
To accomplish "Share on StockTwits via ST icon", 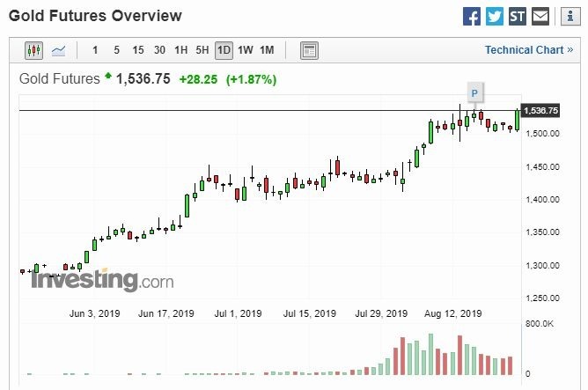I will point(518,17).
